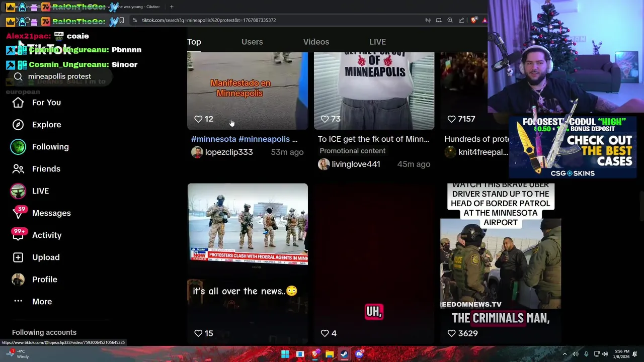
Task: Open Discord from the taskbar
Action: point(359,354)
